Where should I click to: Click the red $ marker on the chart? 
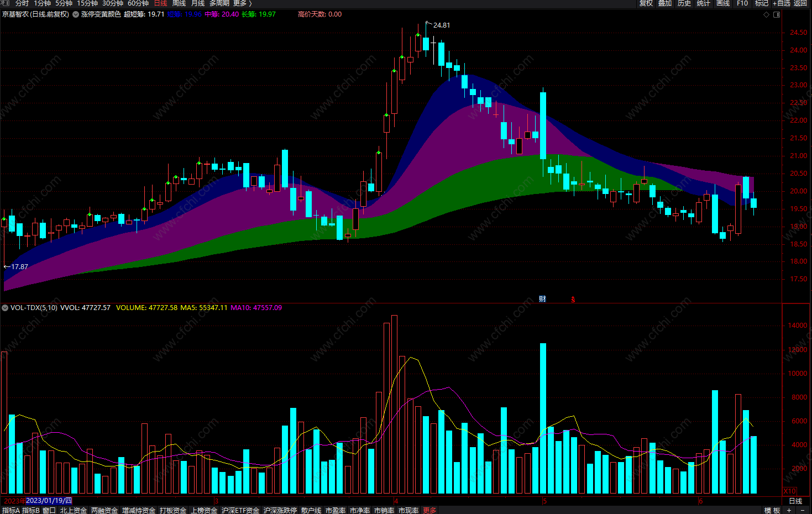point(573,300)
